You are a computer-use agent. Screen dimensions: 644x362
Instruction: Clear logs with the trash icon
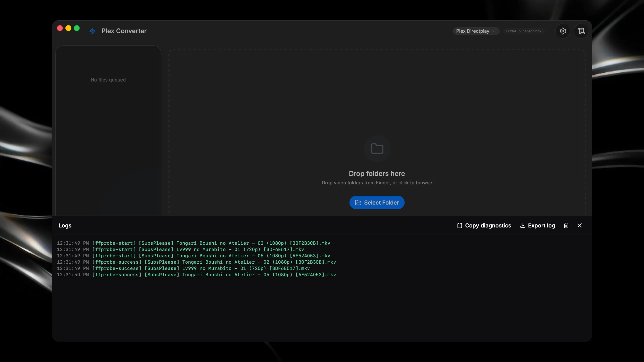[566, 225]
